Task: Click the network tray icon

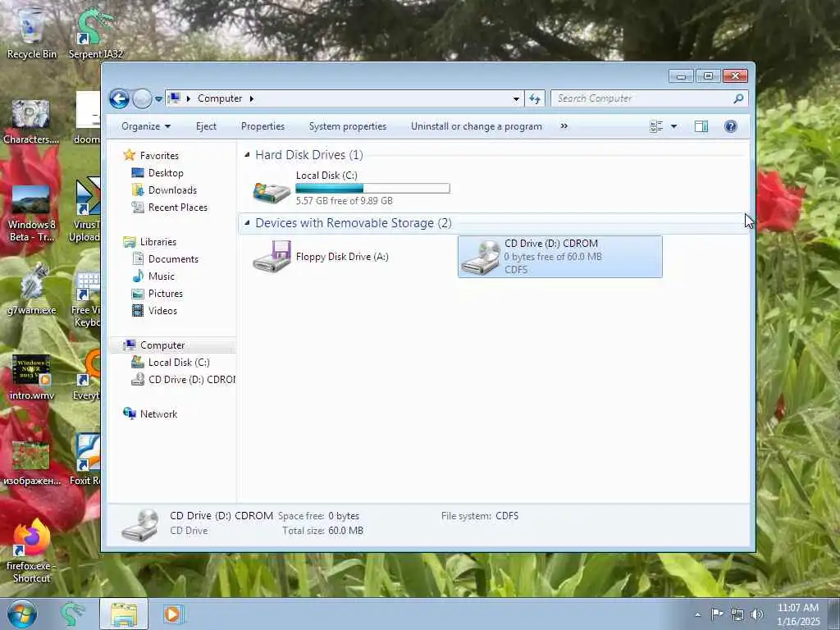Action: coord(737,614)
